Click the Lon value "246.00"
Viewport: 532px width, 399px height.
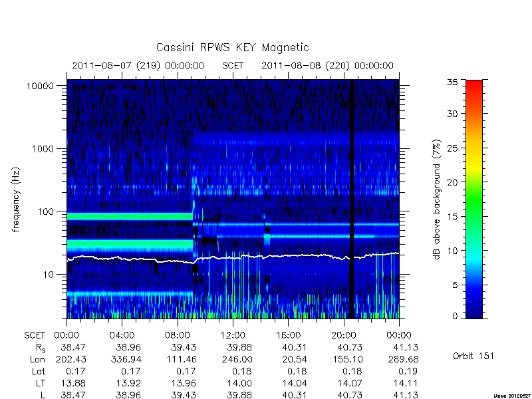(237, 359)
